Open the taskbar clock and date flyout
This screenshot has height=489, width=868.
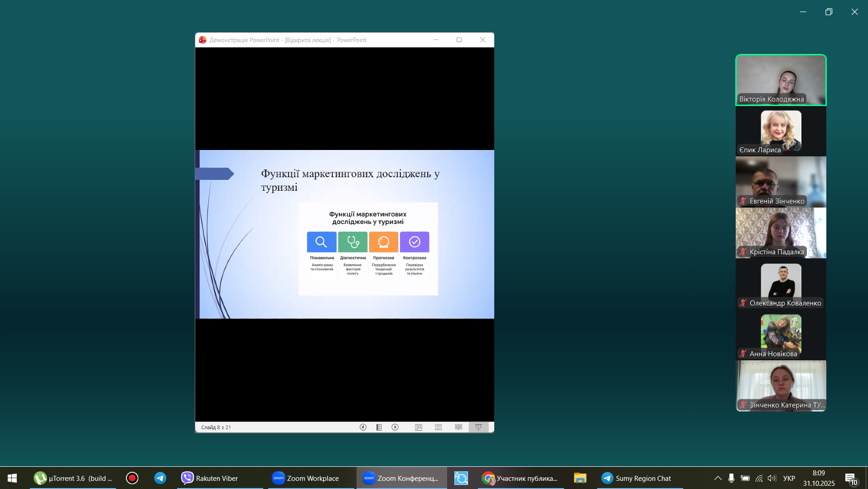pos(819,478)
